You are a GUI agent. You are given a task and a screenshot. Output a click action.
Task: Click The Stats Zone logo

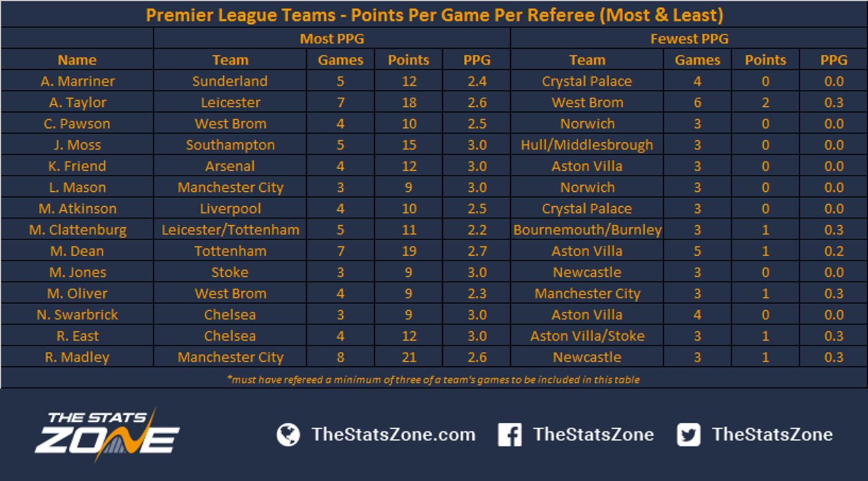[107, 433]
